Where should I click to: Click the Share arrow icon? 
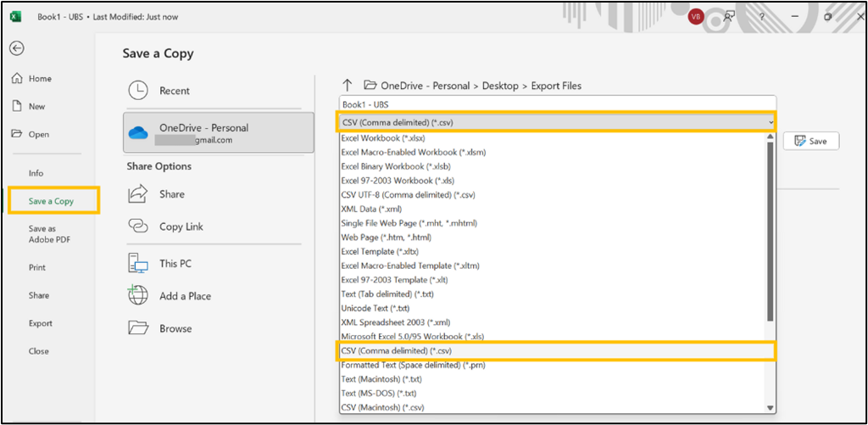pos(138,194)
